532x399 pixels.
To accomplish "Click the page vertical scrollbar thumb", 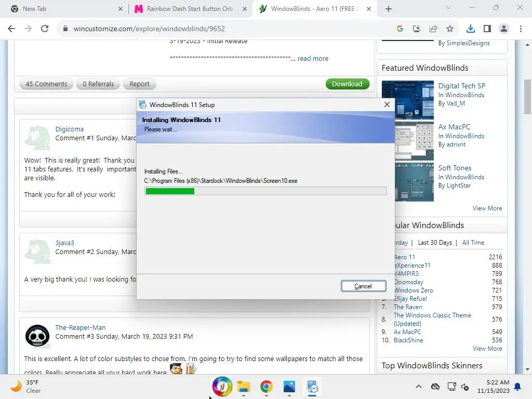I will 527,97.
